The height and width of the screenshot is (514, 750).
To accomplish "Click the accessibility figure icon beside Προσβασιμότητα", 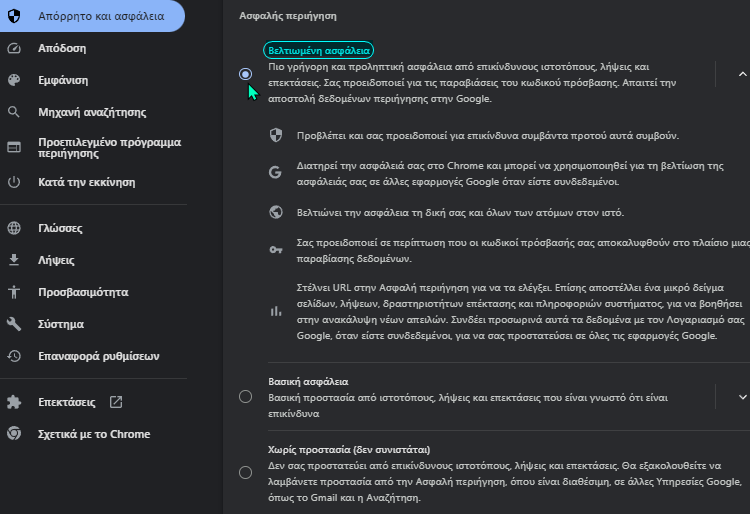I will tap(14, 292).
